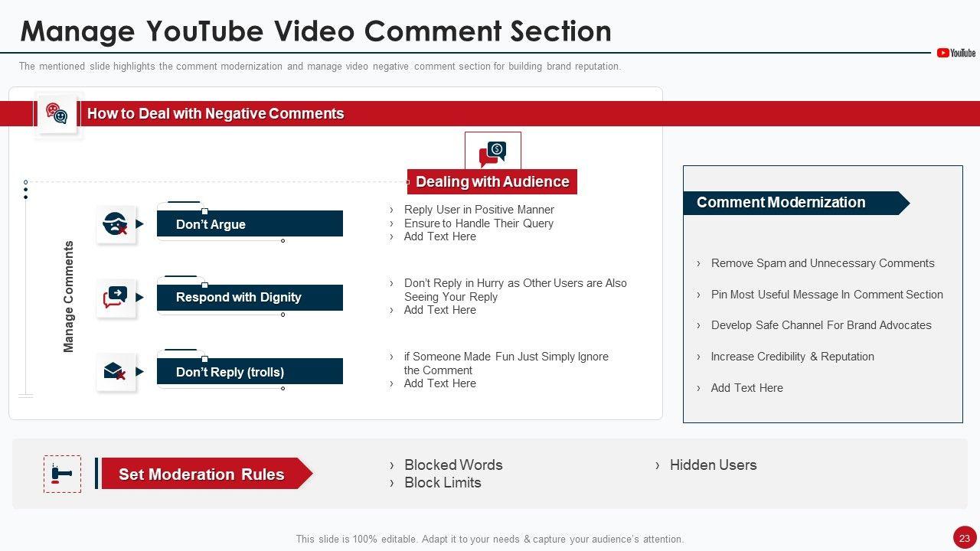Image resolution: width=980 pixels, height=551 pixels.
Task: Click the Manage YouTube Video Comment Section title
Action: pos(316,31)
